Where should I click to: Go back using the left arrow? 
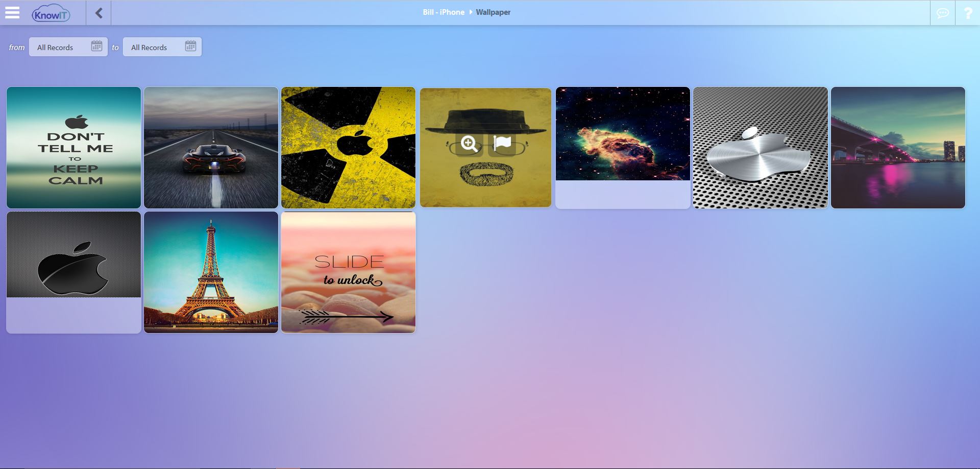(99, 13)
